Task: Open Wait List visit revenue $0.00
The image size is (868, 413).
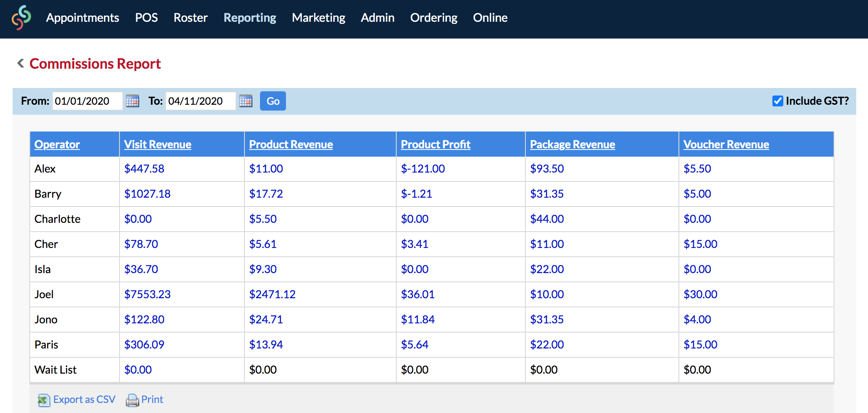Action: click(x=138, y=370)
